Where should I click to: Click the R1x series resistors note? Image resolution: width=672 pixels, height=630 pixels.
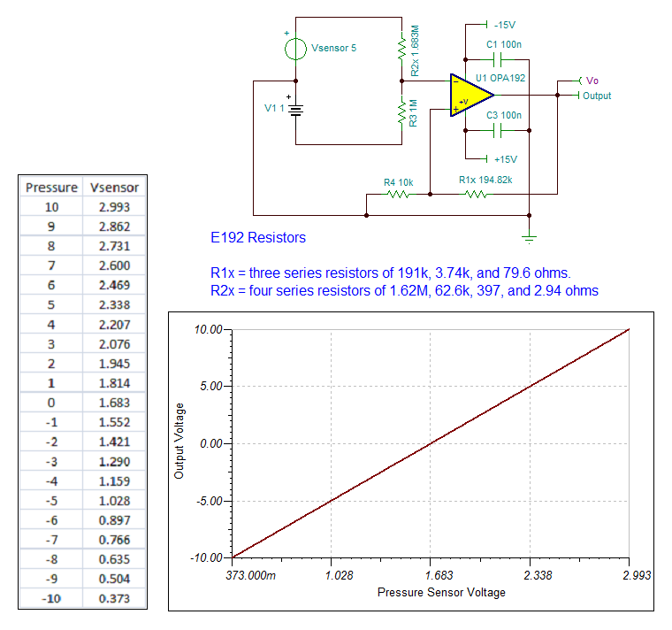click(391, 273)
